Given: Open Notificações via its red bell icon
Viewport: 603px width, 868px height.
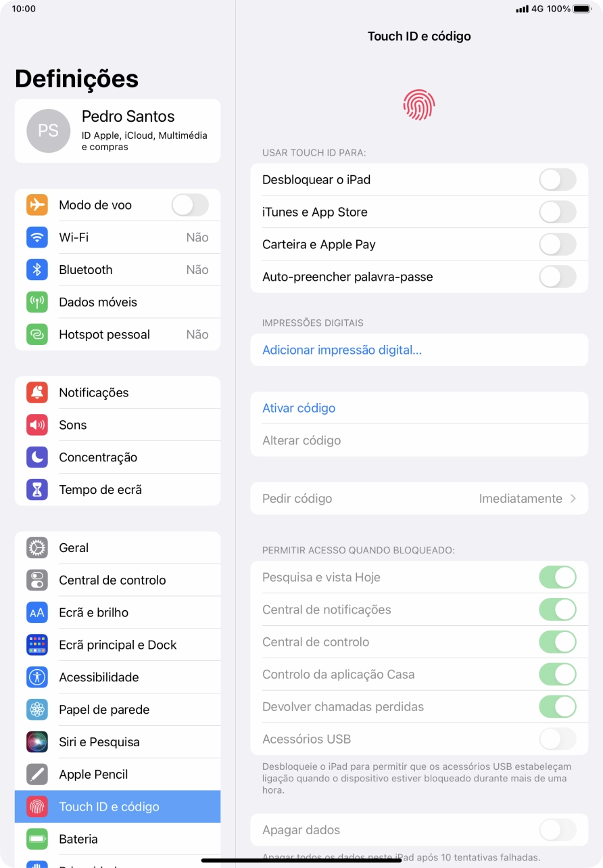Looking at the screenshot, I should pos(37,392).
